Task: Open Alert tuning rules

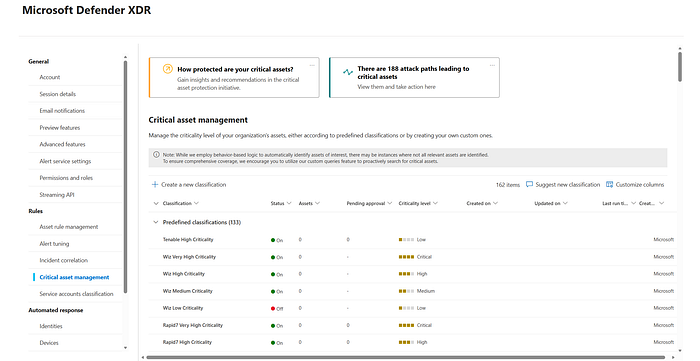Action: 54,244
